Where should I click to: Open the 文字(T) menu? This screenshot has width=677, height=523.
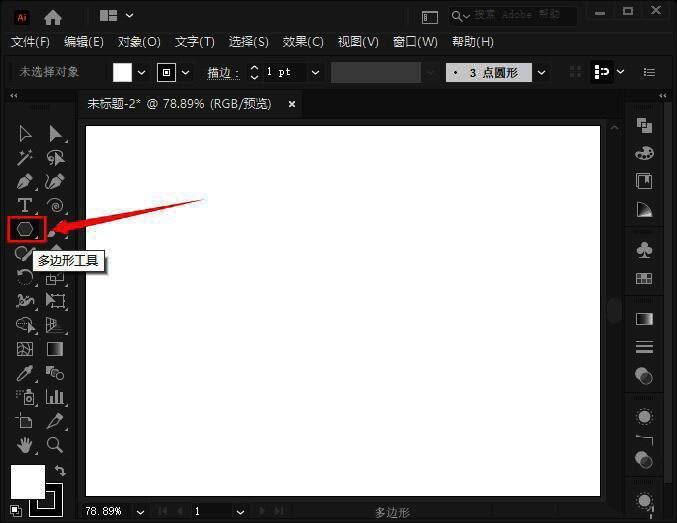pyautogui.click(x=194, y=42)
